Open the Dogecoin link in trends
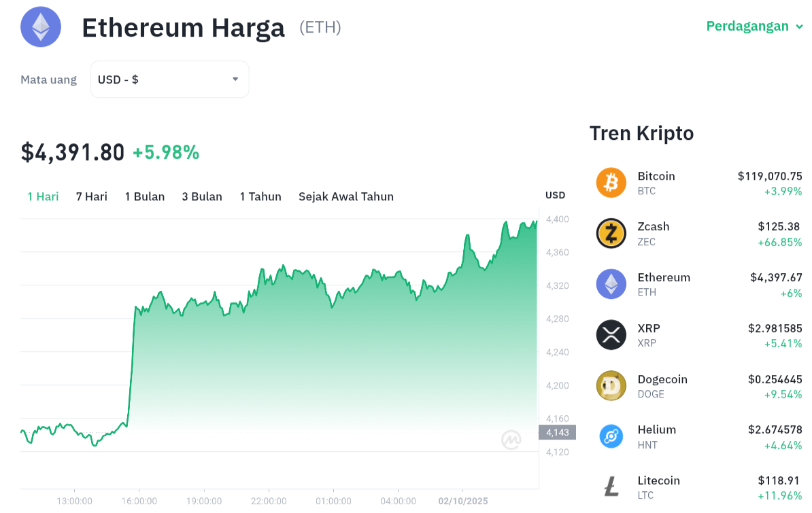Screen dimensions: 812x513 coord(662,379)
